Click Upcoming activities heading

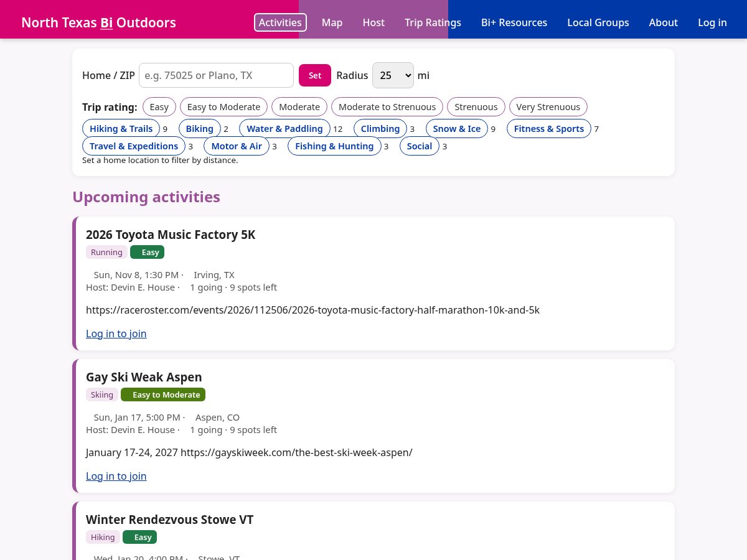pyautogui.click(x=146, y=197)
